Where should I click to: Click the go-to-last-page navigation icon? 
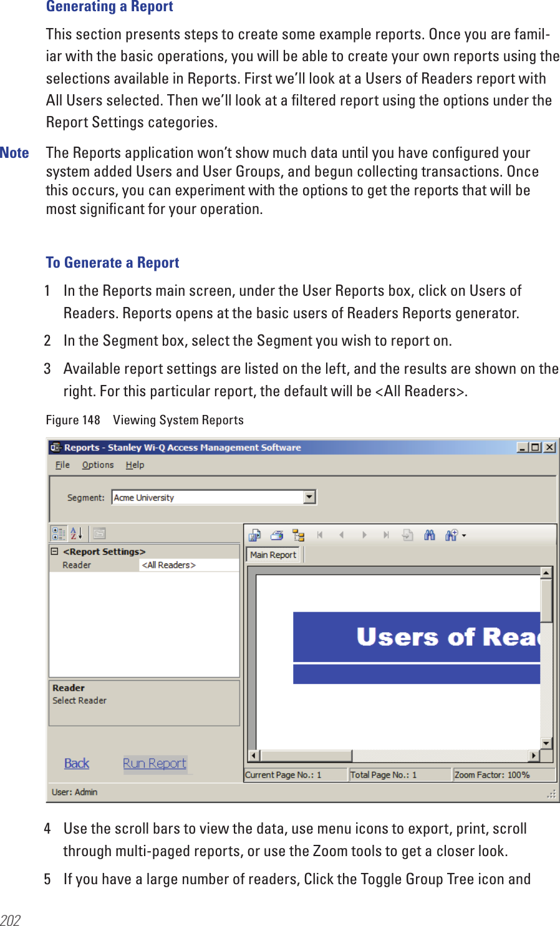click(385, 535)
